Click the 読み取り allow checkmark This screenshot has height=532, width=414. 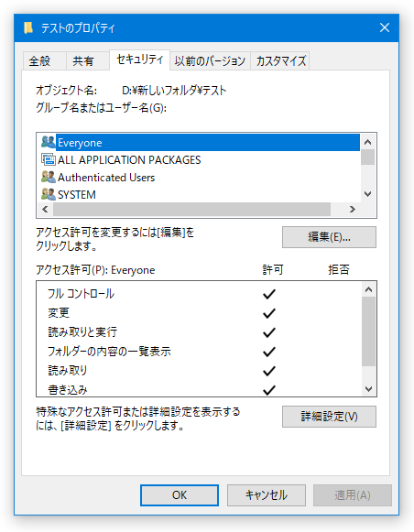click(269, 371)
